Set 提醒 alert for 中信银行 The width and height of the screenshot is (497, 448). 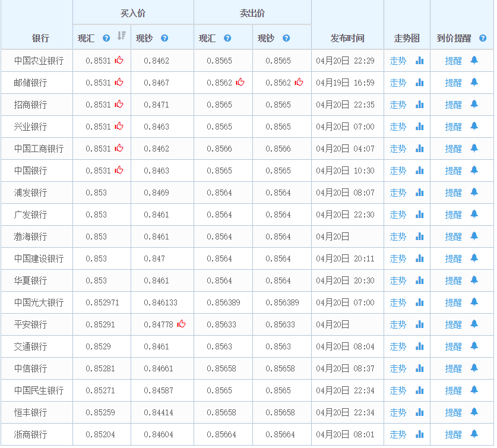(453, 368)
